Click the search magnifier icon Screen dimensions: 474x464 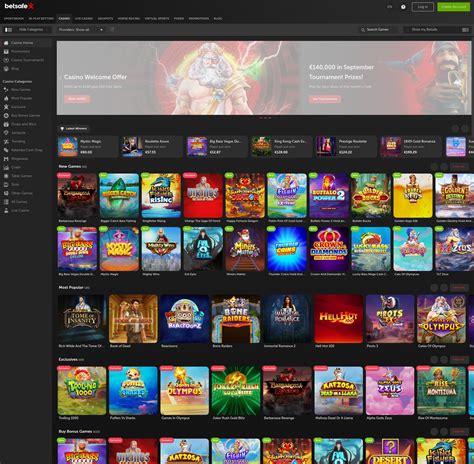(x=363, y=30)
